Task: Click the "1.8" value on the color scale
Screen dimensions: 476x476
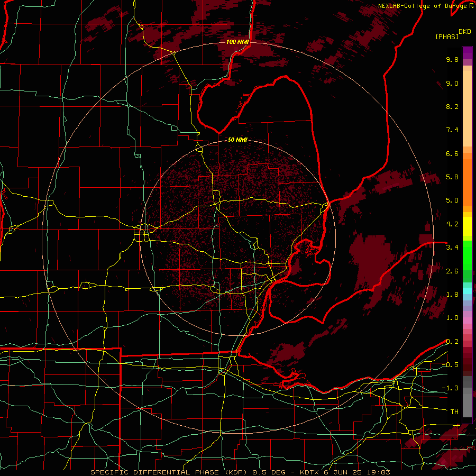Action: (x=452, y=295)
